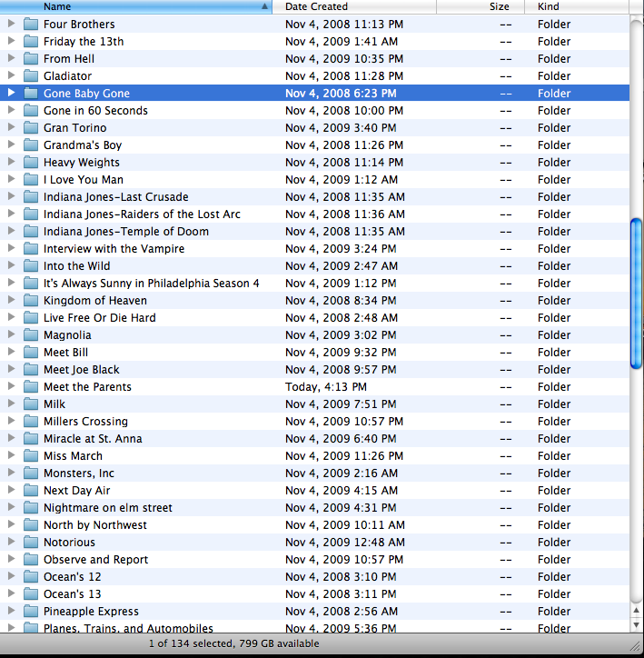Select date 'Today, 4:13 PM'
644x658 pixels.
(x=326, y=387)
